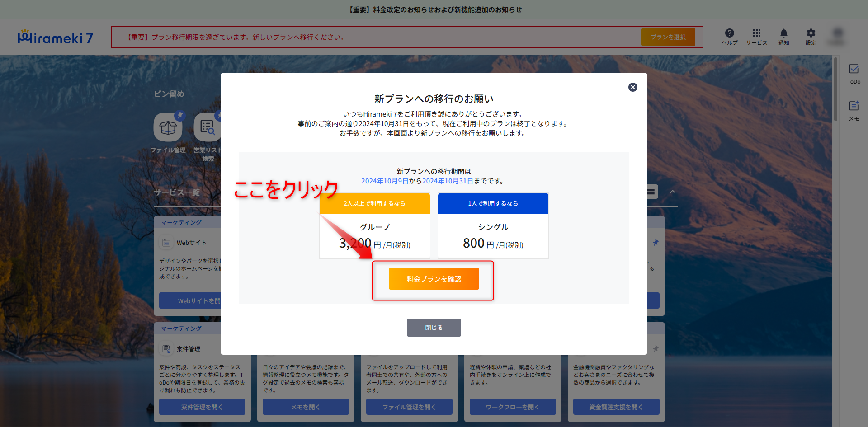Select the シングル plan card
Screen dimensions: 868x427
click(493, 226)
